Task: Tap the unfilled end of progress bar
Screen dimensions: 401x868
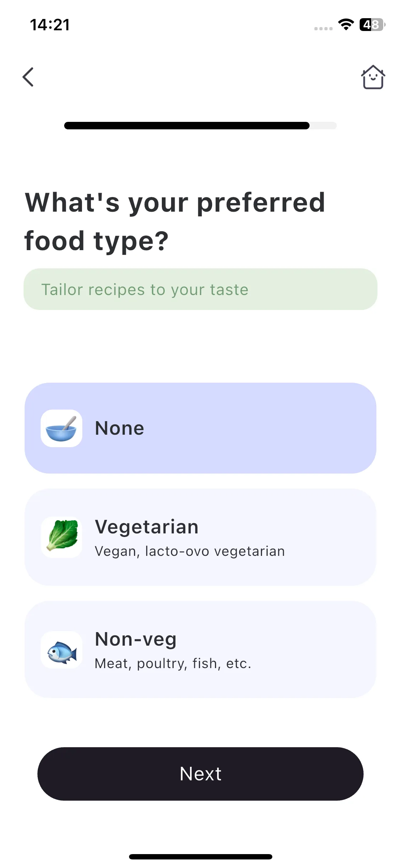Action: point(323,125)
